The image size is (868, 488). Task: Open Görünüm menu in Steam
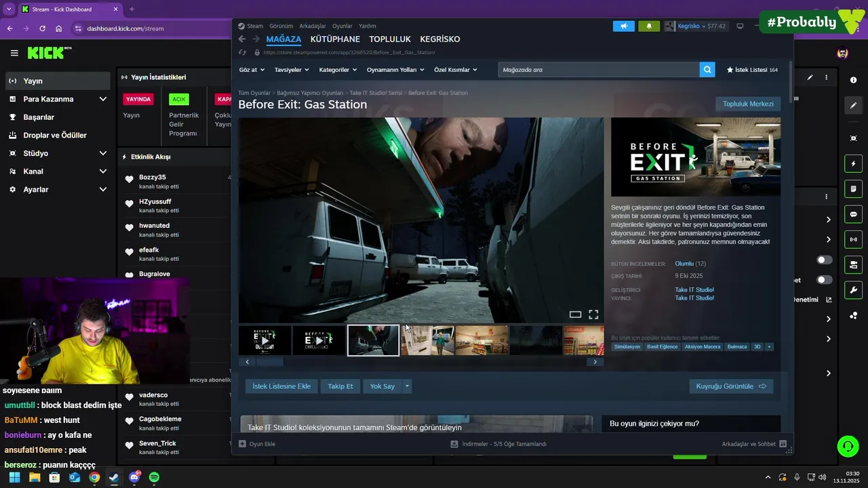pos(281,26)
